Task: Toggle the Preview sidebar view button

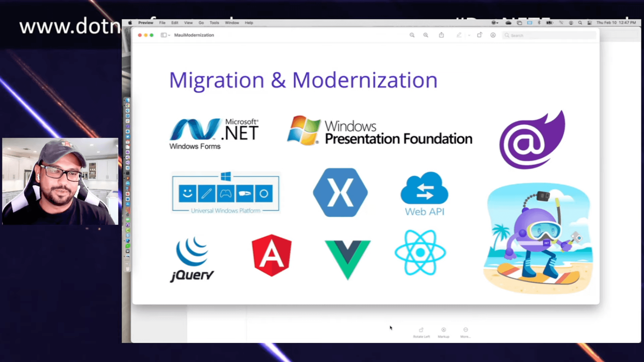Action: point(164,35)
